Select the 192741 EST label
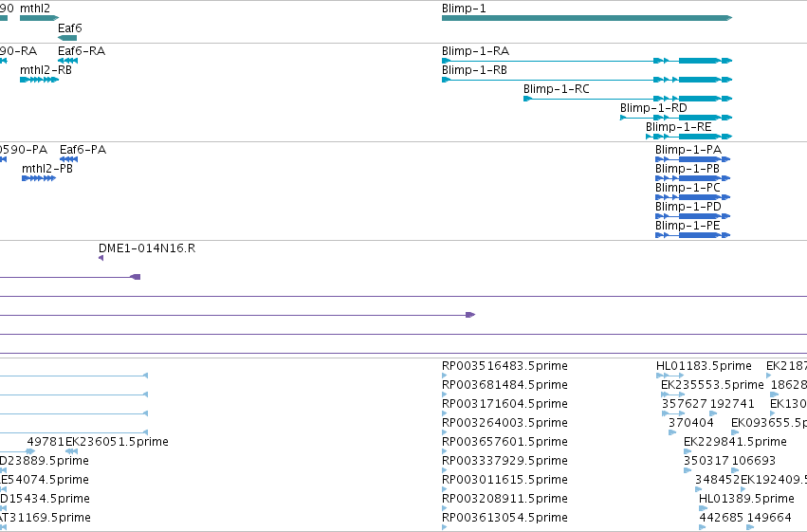This screenshot has width=807, height=532. coord(732,404)
